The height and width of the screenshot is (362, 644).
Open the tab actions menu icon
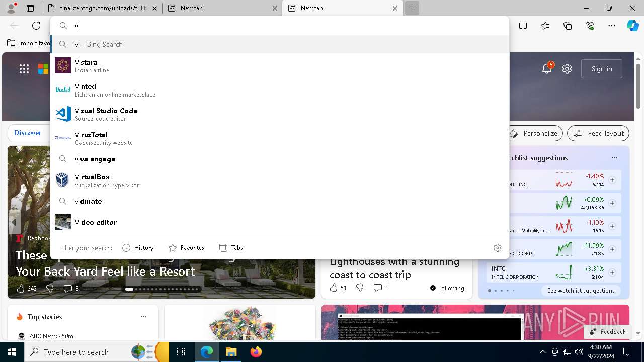(x=30, y=8)
